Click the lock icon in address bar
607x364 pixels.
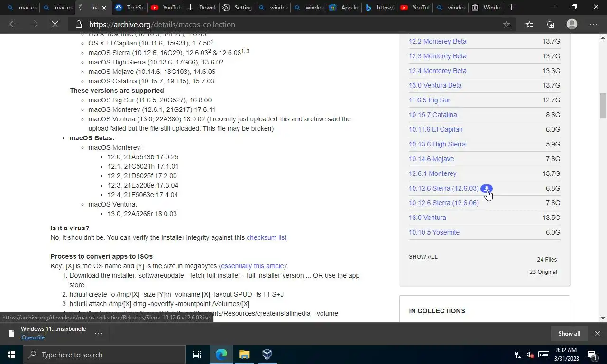pyautogui.click(x=78, y=24)
